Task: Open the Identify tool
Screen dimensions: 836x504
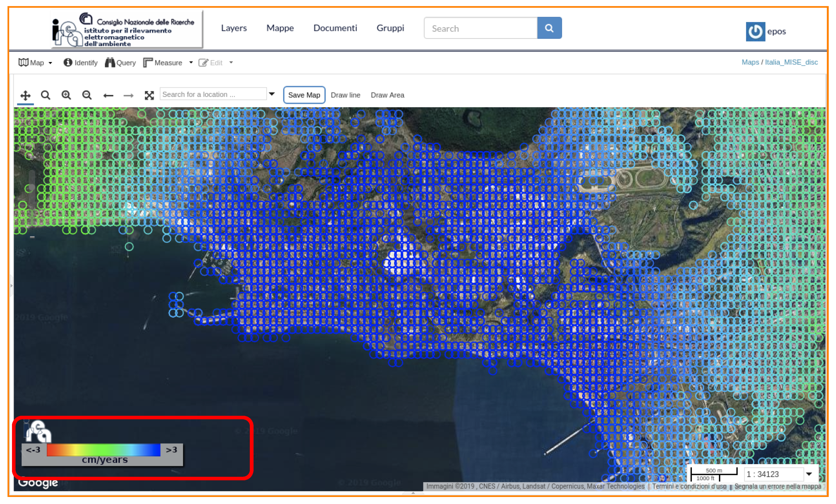Action: 80,62
